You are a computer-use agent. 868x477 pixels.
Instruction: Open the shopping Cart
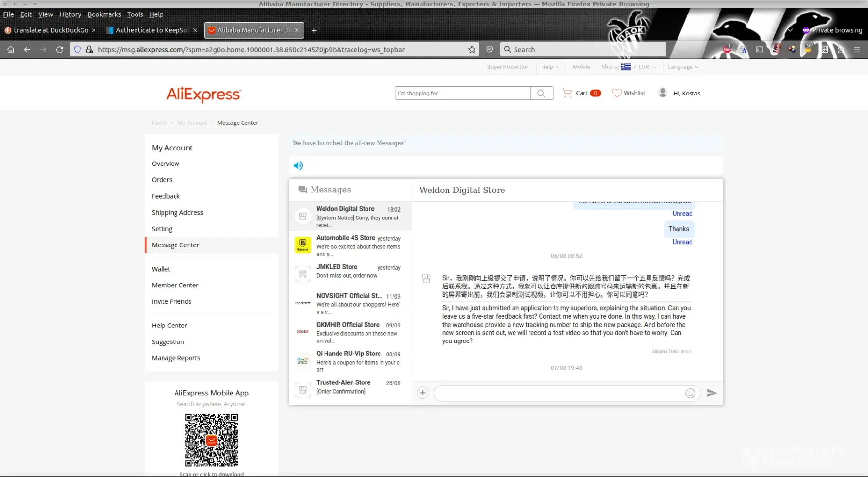click(582, 93)
